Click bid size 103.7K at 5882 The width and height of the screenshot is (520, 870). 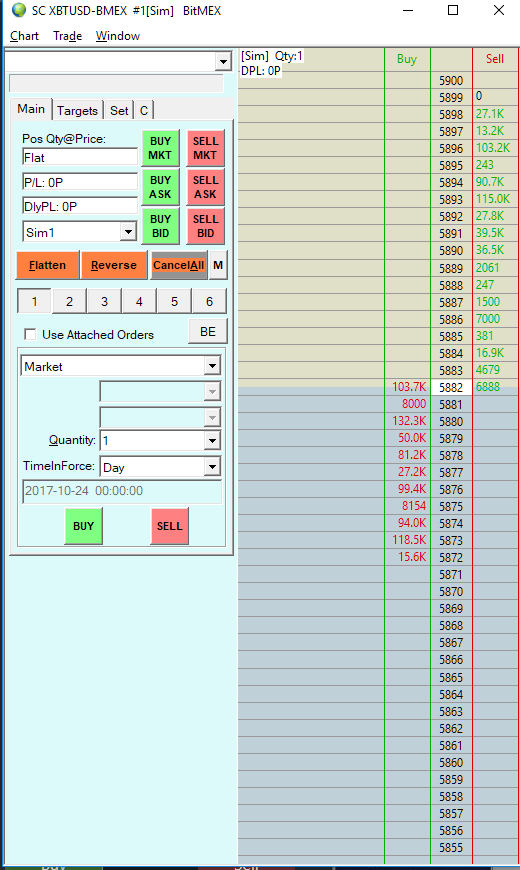[409, 387]
